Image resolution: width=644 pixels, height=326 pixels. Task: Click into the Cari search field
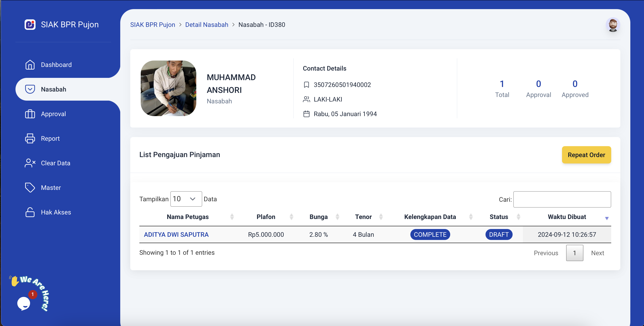tap(562, 199)
